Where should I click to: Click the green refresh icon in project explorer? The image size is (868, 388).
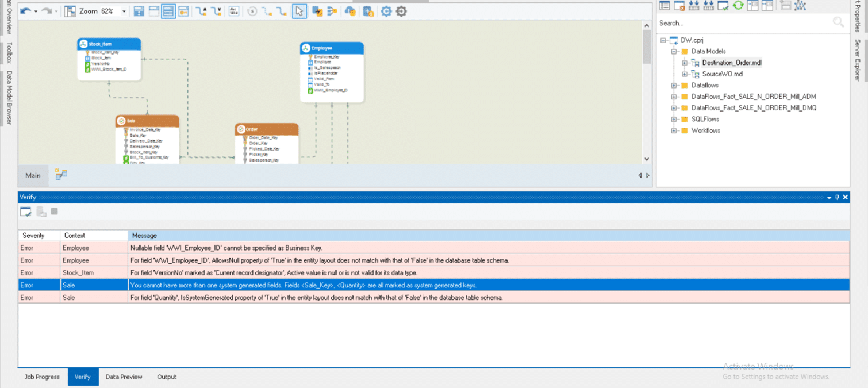738,6
